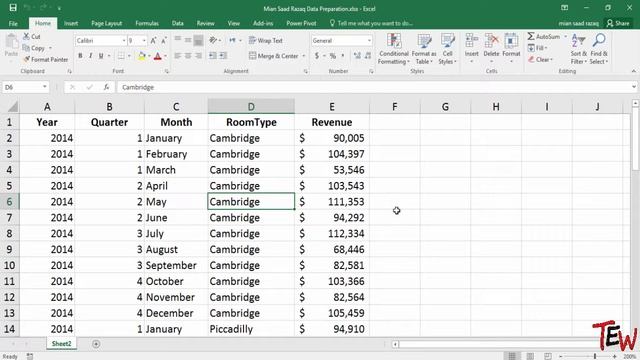Align text to the right
This screenshot has width=640, height=360.
pos(198,56)
